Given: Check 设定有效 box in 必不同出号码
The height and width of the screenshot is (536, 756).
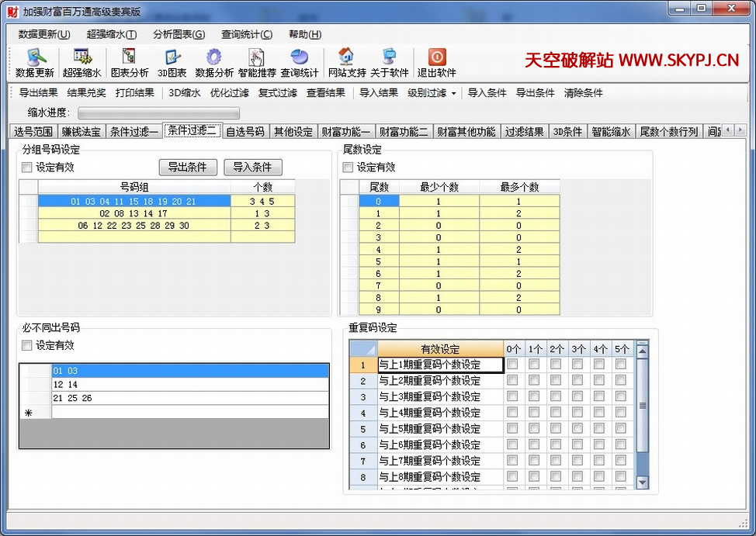Looking at the screenshot, I should click(27, 346).
